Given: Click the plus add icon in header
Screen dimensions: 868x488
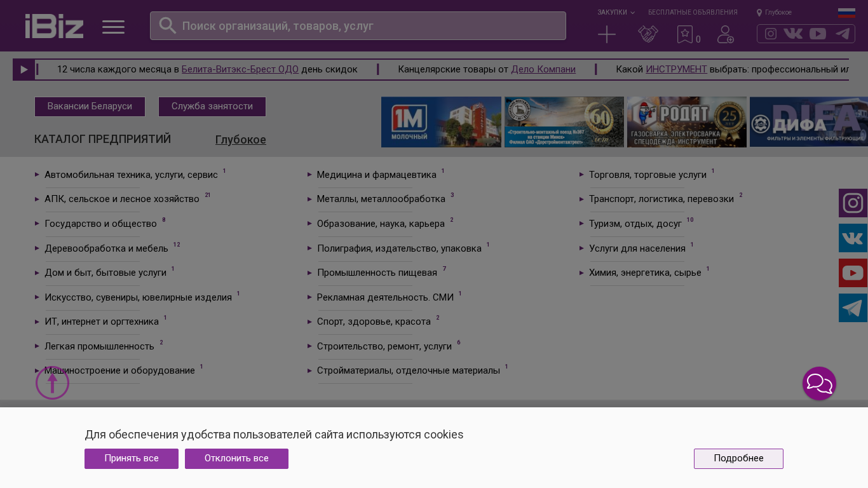Looking at the screenshot, I should tap(607, 34).
